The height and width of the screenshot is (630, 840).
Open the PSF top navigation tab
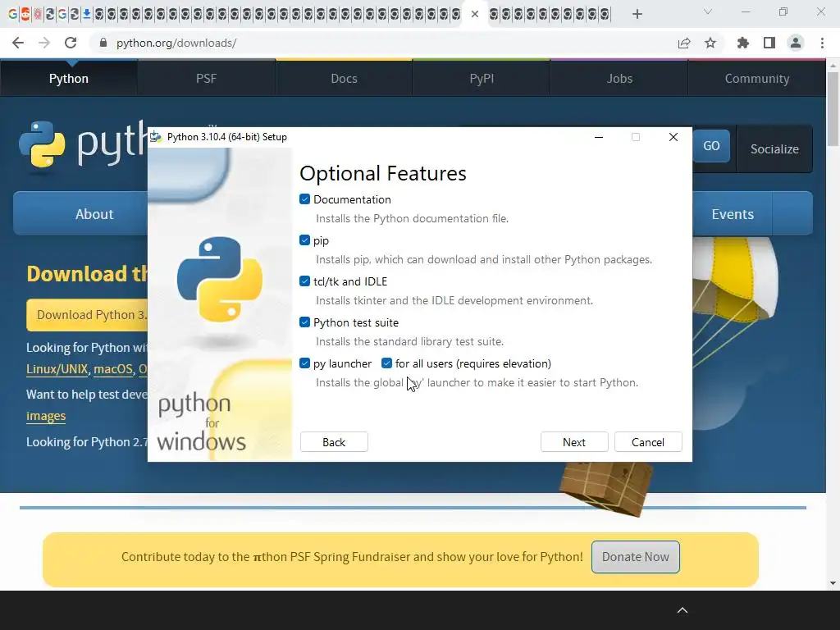206,78
